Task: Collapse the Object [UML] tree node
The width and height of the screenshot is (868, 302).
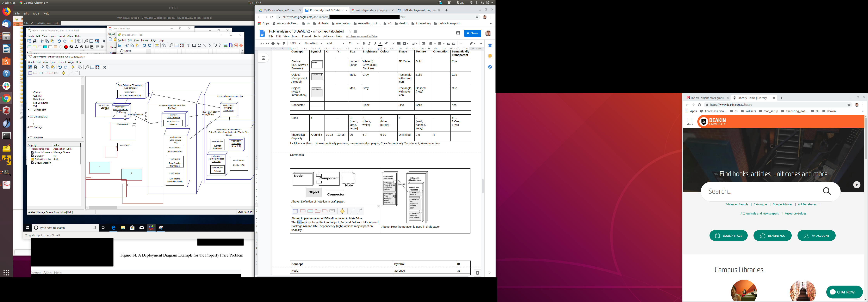Action: coord(28,117)
